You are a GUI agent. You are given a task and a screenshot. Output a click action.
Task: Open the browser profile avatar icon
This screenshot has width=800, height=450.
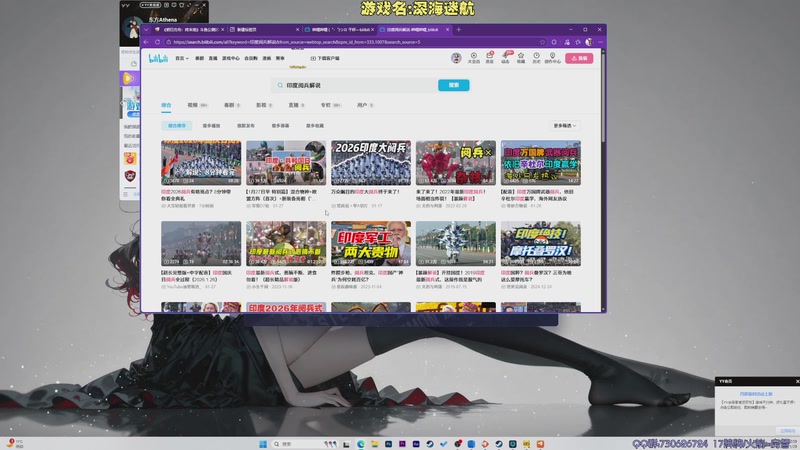pos(589,42)
